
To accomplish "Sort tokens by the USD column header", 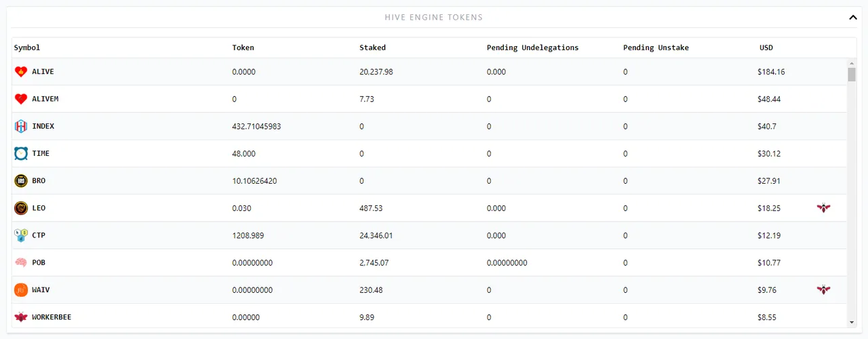I will [766, 47].
